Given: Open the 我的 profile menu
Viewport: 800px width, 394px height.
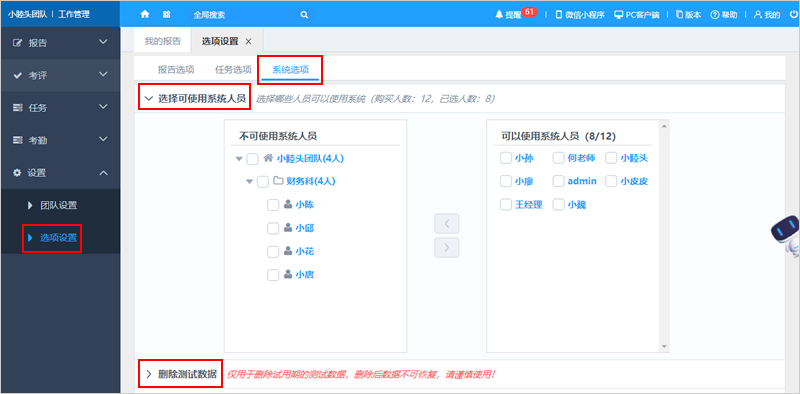Looking at the screenshot, I should [x=767, y=15].
